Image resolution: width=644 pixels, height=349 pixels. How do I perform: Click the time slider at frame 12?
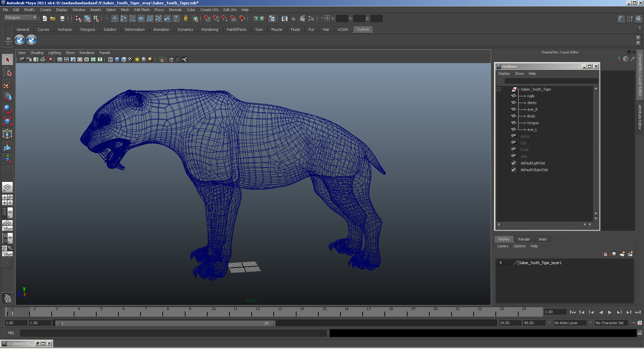point(257,312)
